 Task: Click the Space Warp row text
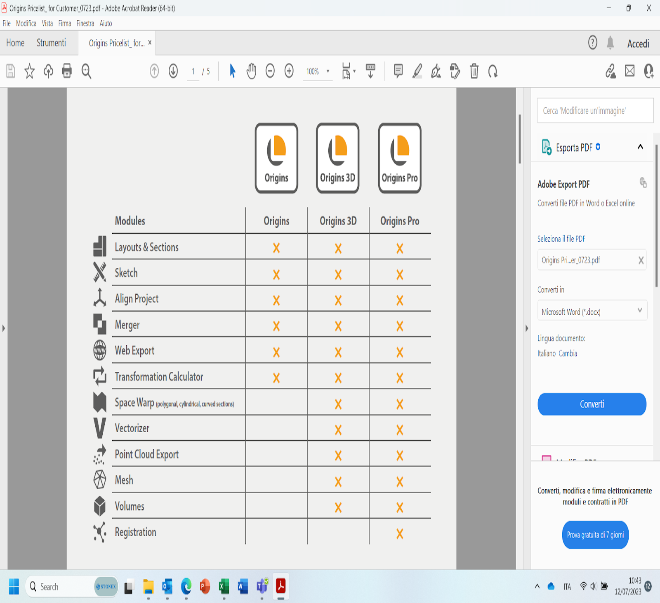click(x=174, y=402)
